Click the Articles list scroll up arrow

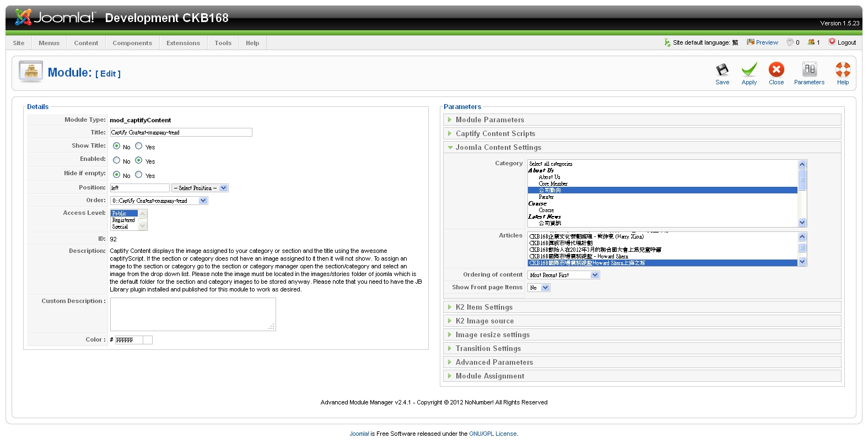[x=802, y=236]
